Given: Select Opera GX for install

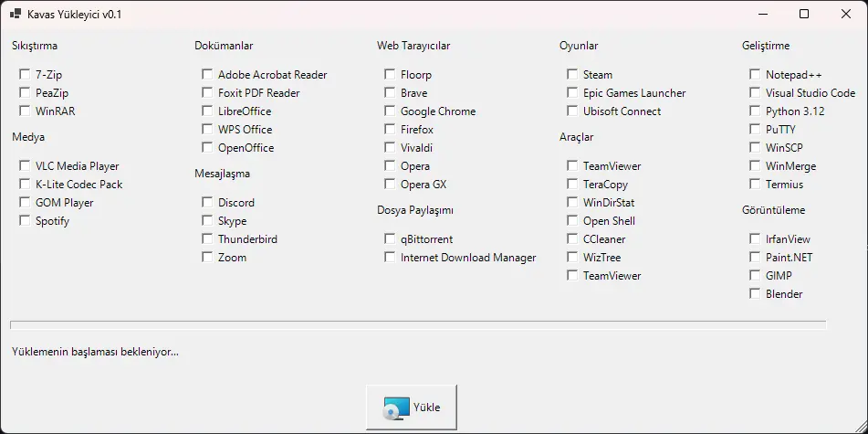Looking at the screenshot, I should point(390,184).
